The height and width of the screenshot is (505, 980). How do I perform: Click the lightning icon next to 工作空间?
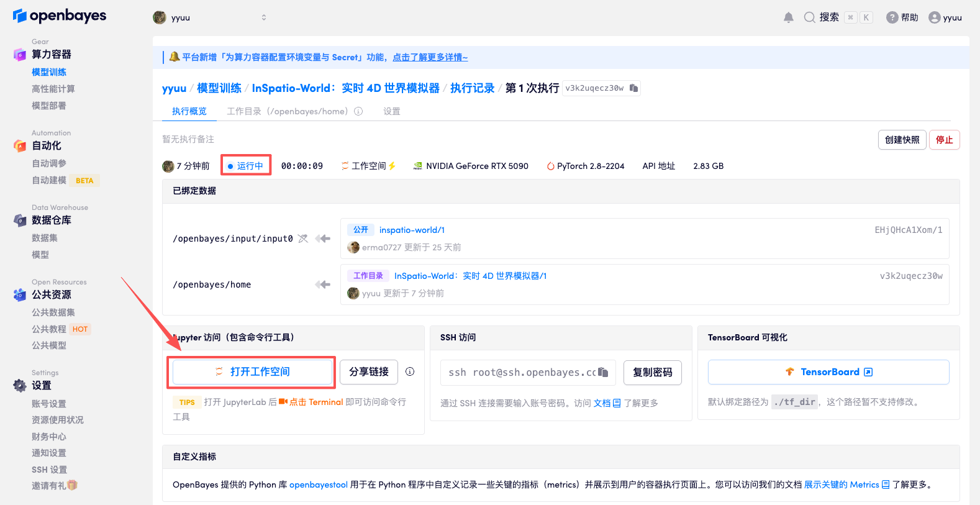[392, 166]
